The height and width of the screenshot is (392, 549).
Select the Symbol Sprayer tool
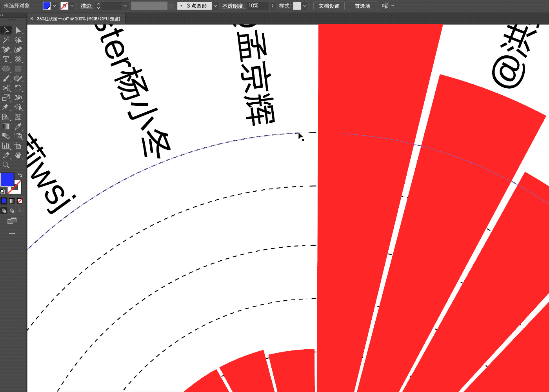[x=18, y=136]
